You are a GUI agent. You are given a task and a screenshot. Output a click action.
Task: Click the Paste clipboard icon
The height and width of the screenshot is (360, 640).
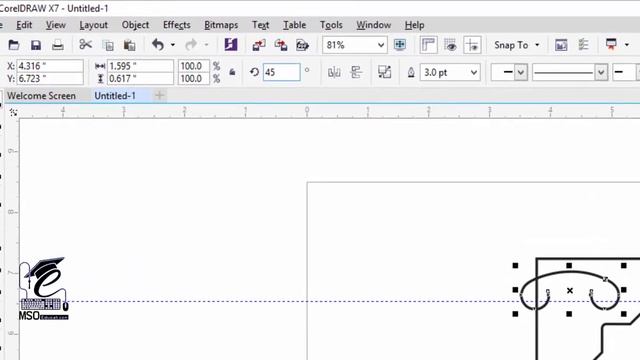coord(129,45)
